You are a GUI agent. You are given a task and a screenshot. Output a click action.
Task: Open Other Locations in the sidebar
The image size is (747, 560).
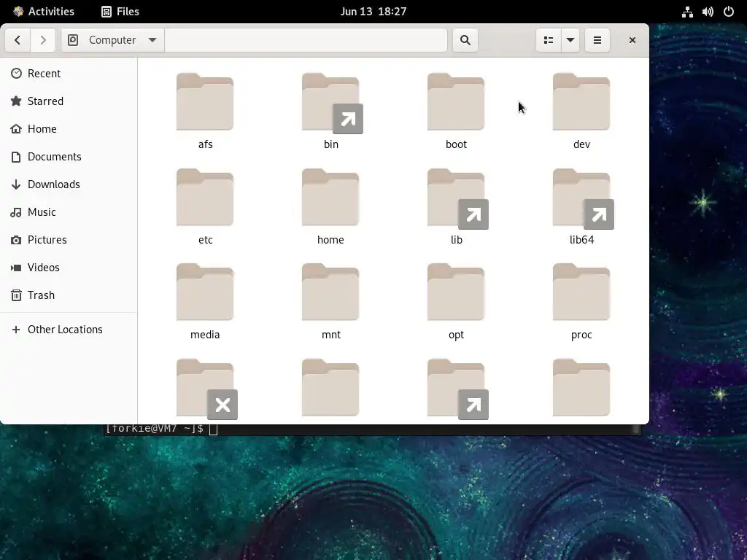69,330
